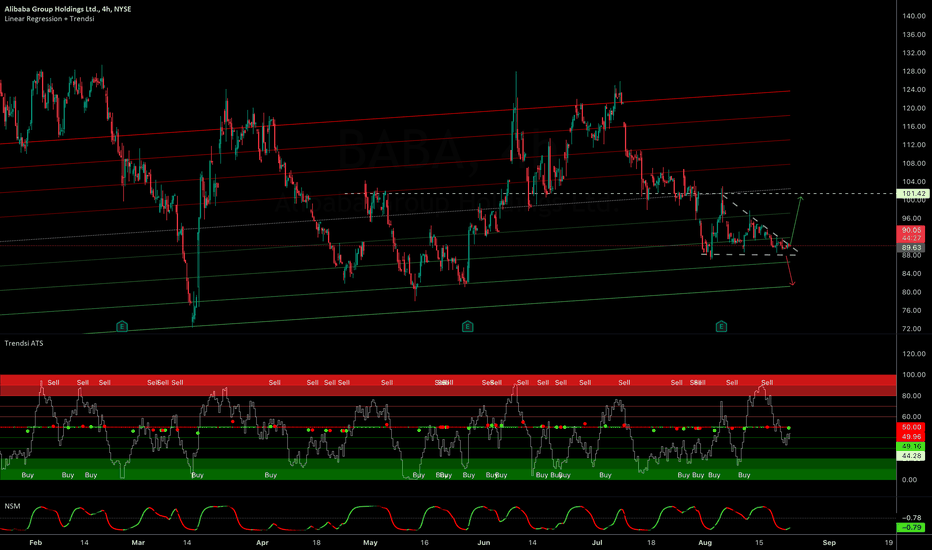Image resolution: width=932 pixels, height=550 pixels.
Task: Select the earnings E marker in early August
Action: (x=721, y=326)
